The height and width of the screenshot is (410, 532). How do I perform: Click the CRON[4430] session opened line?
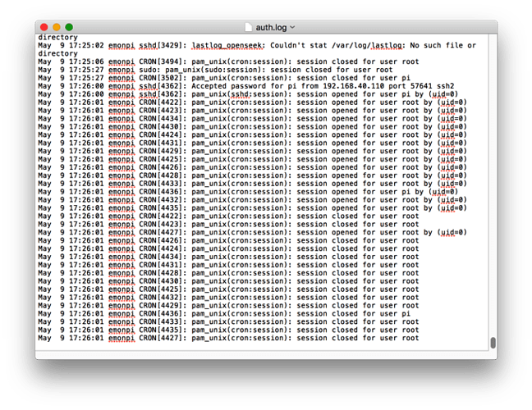click(252, 127)
